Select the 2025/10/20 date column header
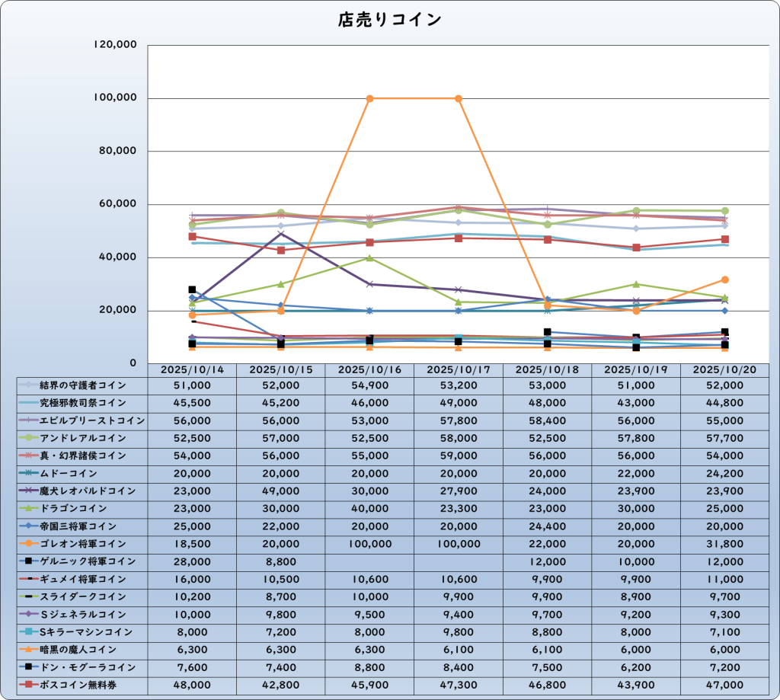Viewport: 780px width, 700px height. click(x=724, y=369)
